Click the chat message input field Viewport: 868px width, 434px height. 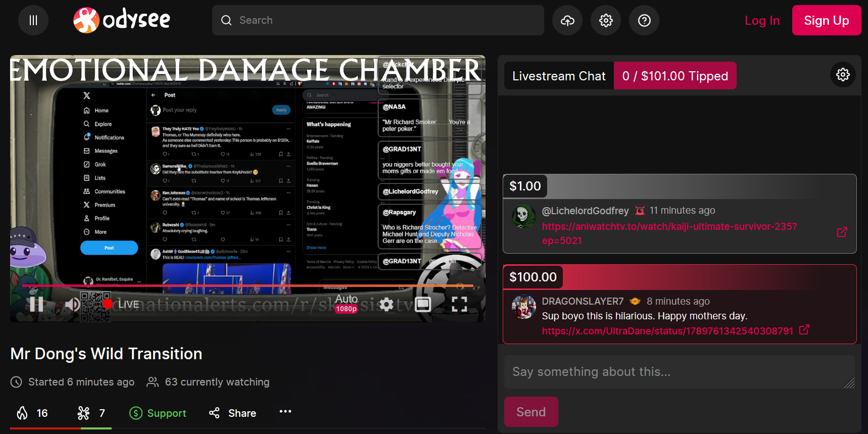coord(680,372)
